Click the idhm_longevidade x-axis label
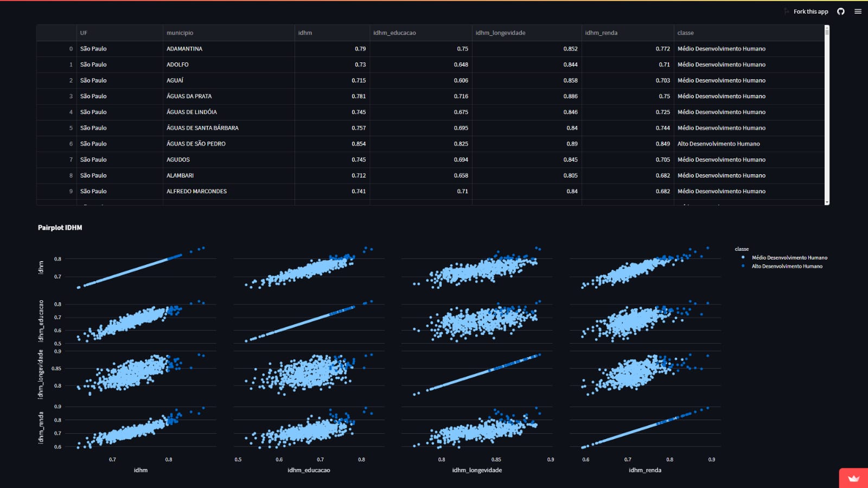The height and width of the screenshot is (488, 868). coord(477,470)
